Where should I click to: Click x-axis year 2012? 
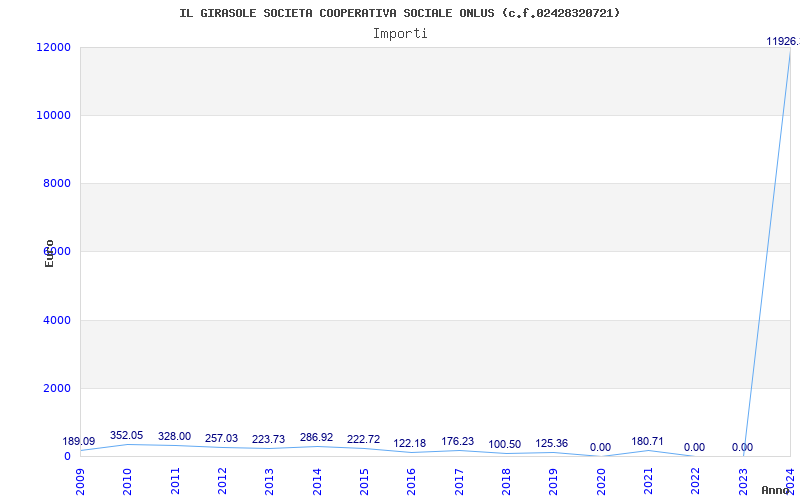[x=222, y=482]
